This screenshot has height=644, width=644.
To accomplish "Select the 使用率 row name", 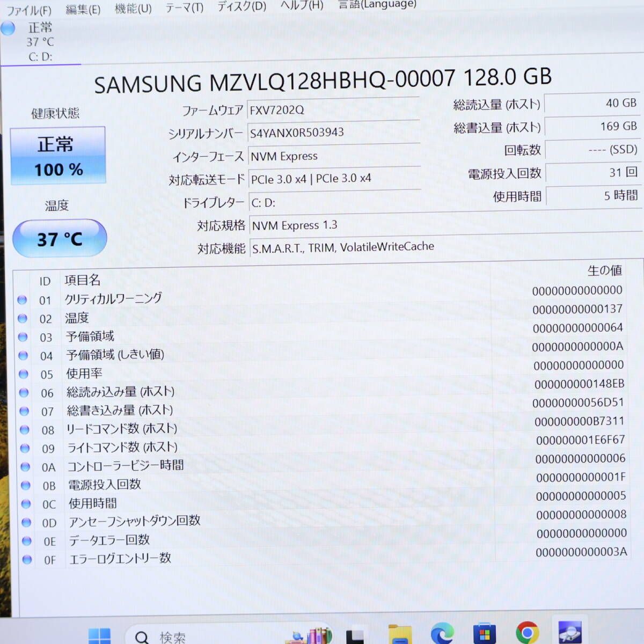I will [x=84, y=374].
